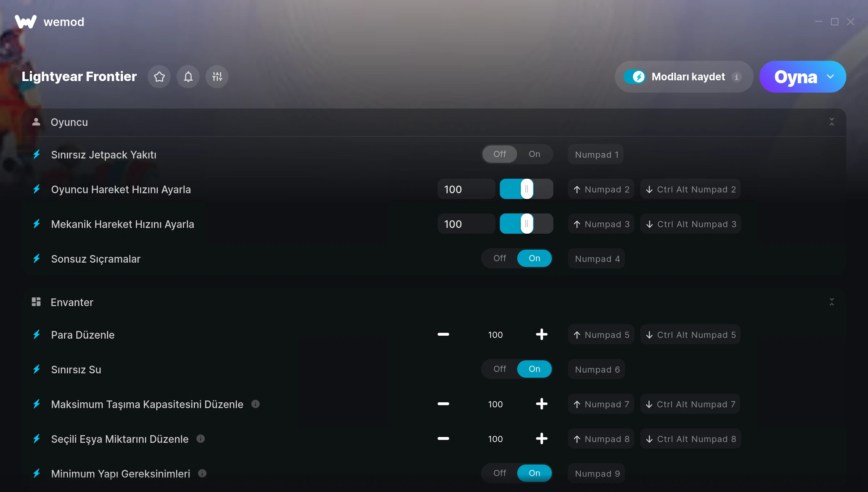Click the Oyuncu person icon

click(36, 122)
